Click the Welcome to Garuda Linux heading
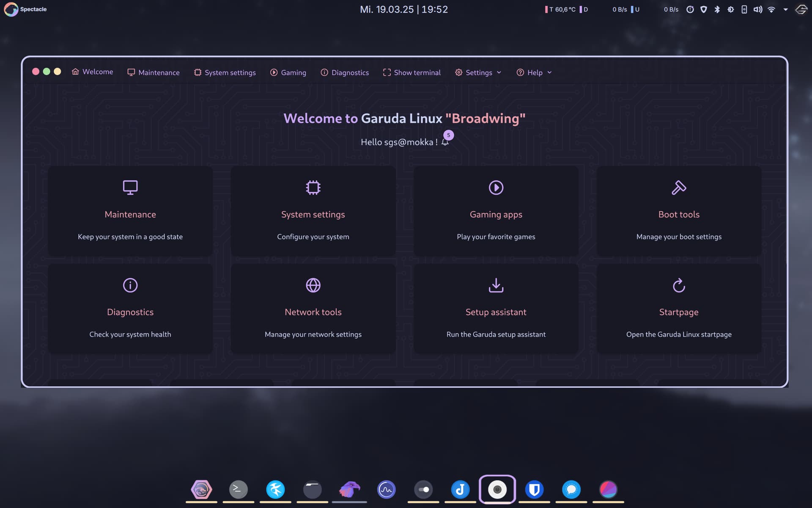This screenshot has width=812, height=508. coord(404,118)
